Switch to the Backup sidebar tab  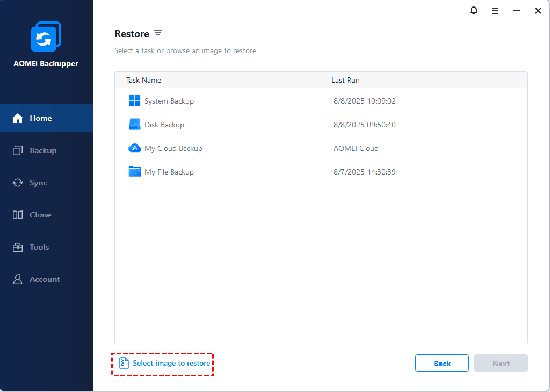46,150
